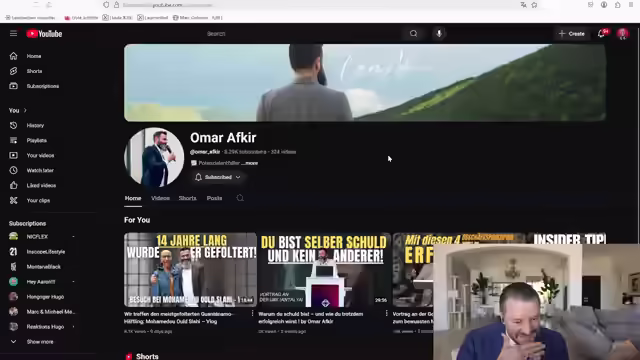Select the channel Home tab
Screen dimensions: 640x360
coord(133,198)
